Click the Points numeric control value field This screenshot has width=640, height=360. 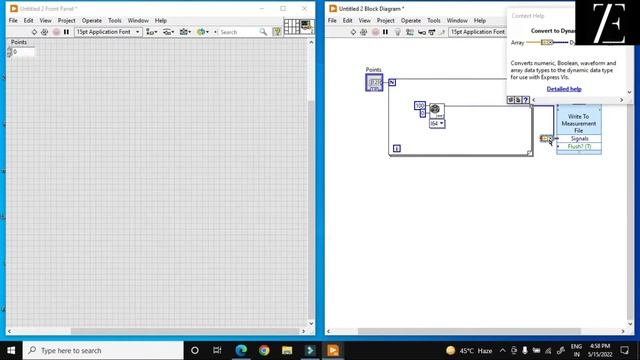(x=23, y=52)
